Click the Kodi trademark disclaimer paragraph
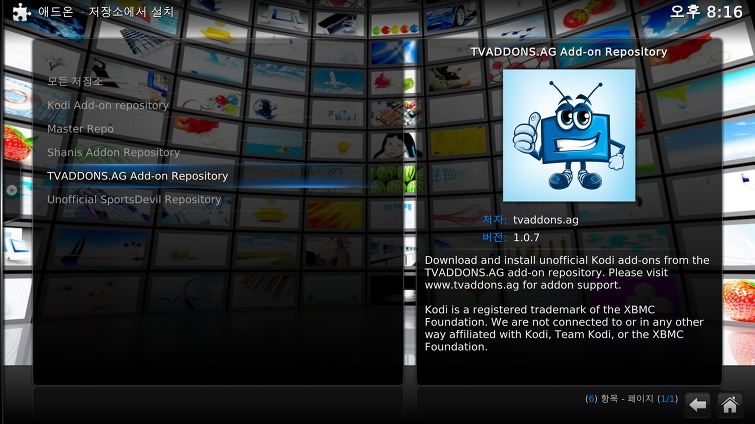Viewport: 755px width, 424px height. 564,328
